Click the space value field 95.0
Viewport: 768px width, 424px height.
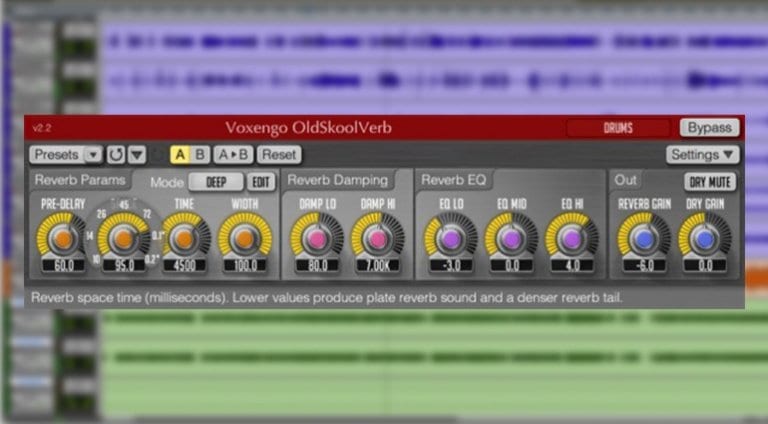point(124,265)
